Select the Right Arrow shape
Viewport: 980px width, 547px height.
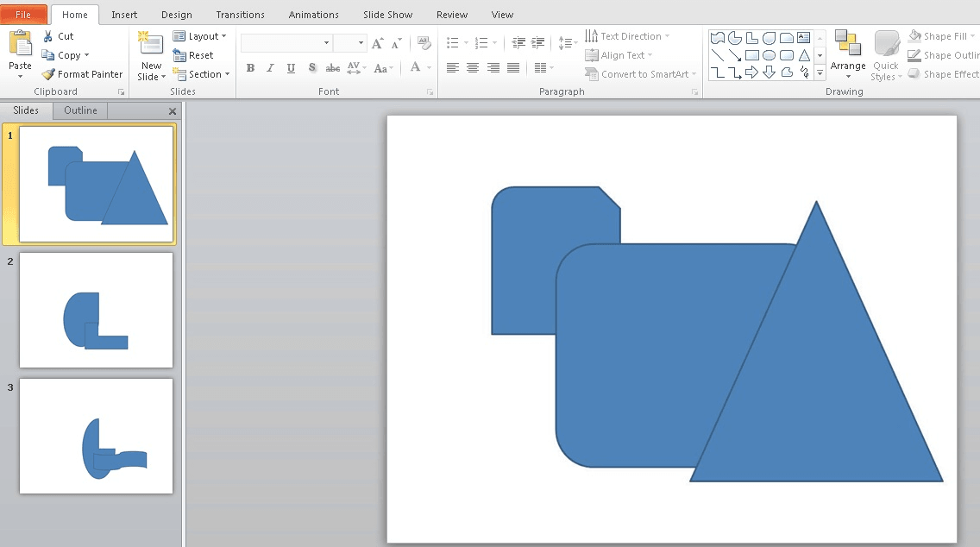(x=752, y=72)
